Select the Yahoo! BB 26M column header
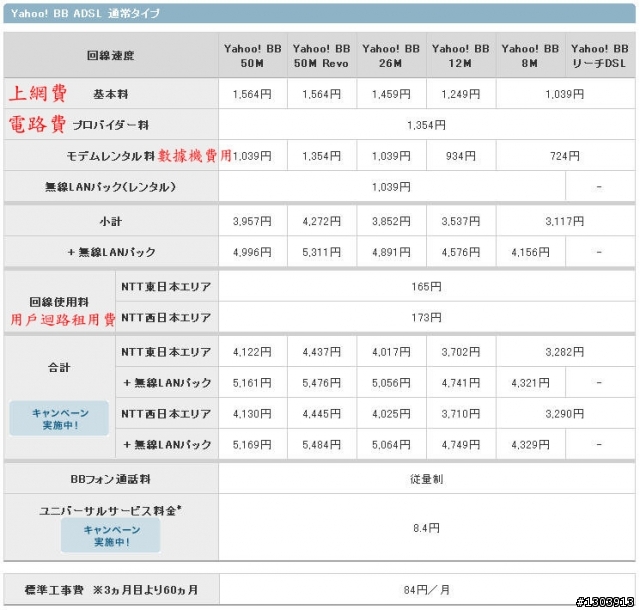 [x=391, y=56]
